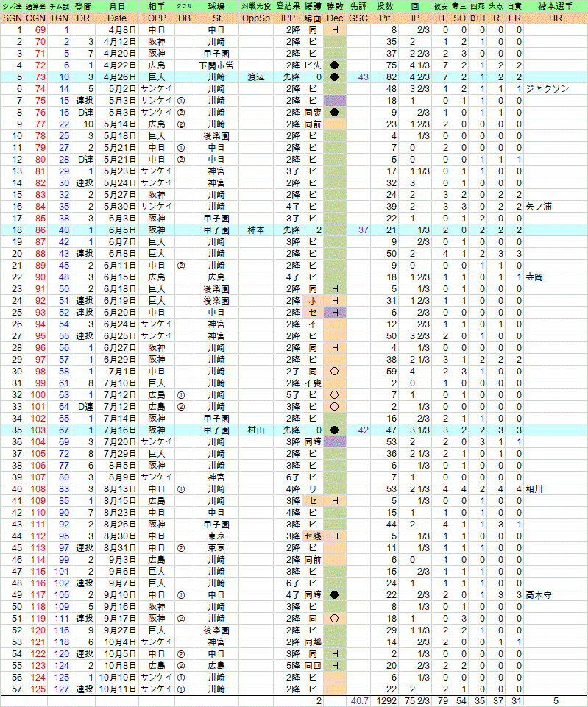Select the date cell 9月27日
The height and width of the screenshot is (707, 588).
pyautogui.click(x=119, y=630)
